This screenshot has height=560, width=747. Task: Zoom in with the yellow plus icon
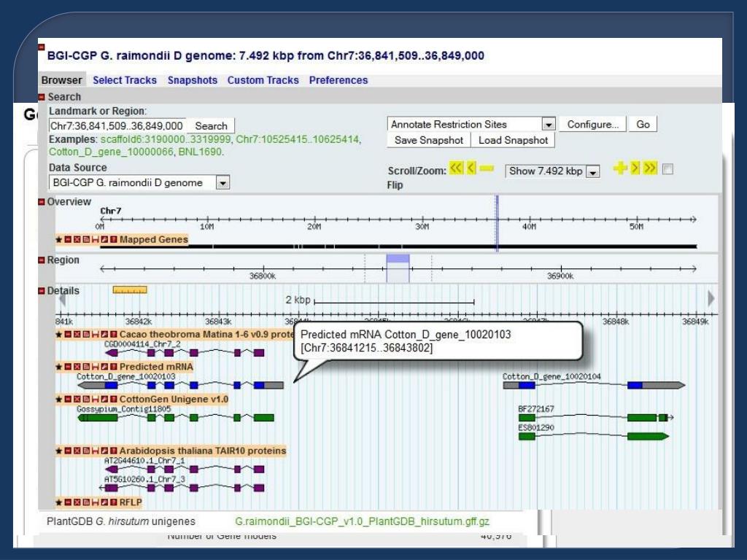(620, 168)
